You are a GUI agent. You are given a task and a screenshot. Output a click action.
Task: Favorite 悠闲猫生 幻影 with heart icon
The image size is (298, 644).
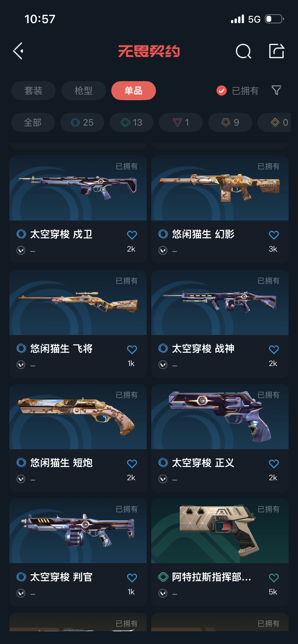[x=274, y=235]
